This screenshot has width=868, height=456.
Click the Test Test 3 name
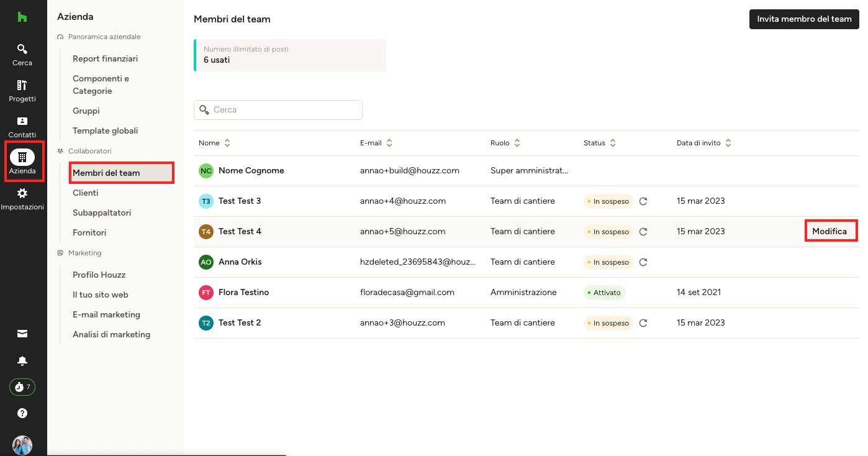click(240, 201)
